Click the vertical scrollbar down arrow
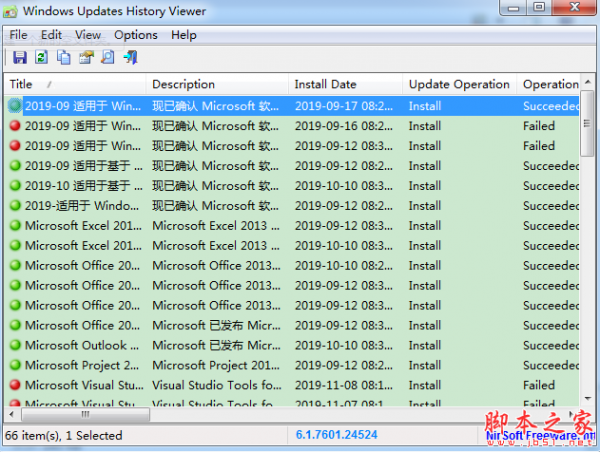 [588, 399]
